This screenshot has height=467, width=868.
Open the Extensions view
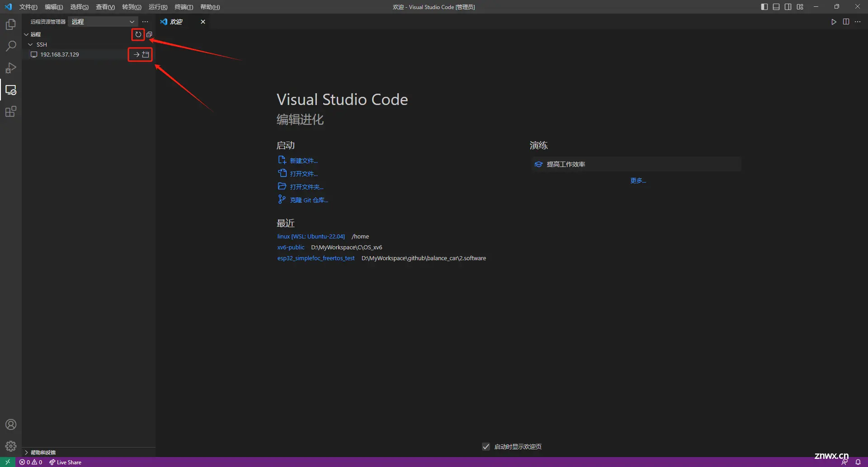tap(11, 111)
